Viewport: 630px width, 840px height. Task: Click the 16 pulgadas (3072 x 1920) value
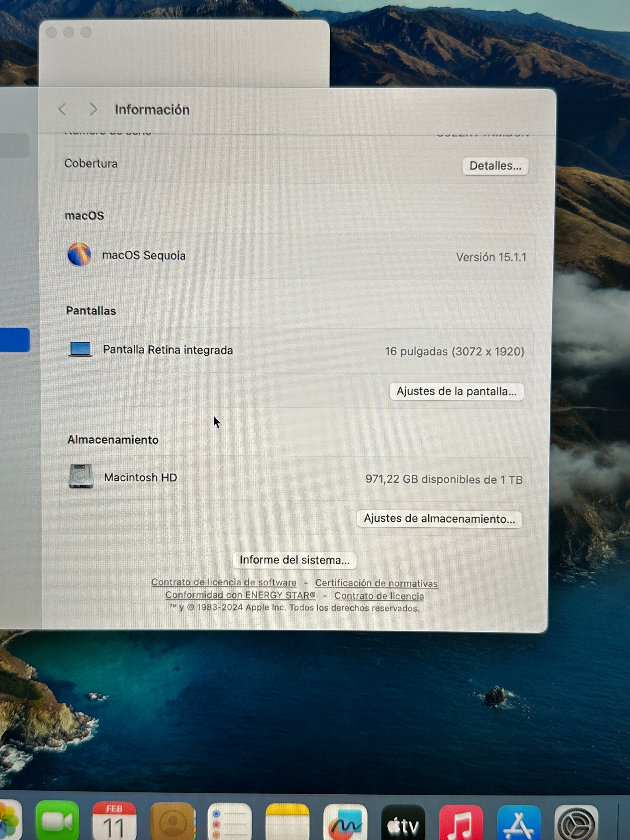[454, 351]
